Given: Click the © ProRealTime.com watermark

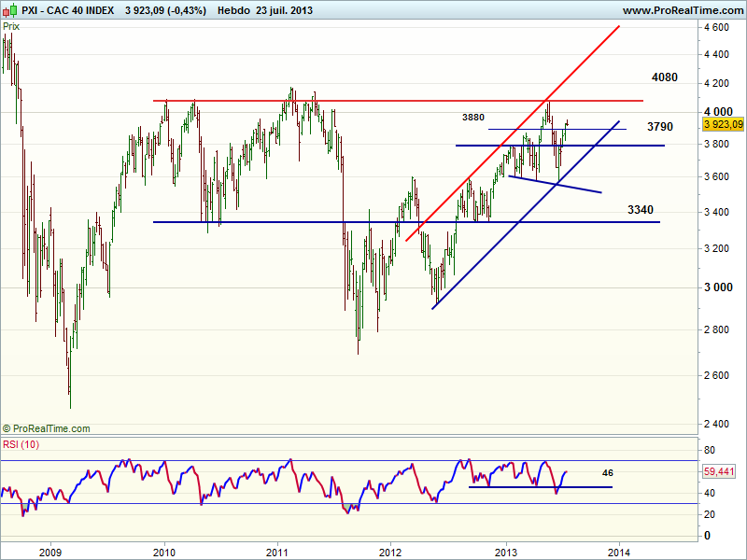Looking at the screenshot, I should coord(47,428).
